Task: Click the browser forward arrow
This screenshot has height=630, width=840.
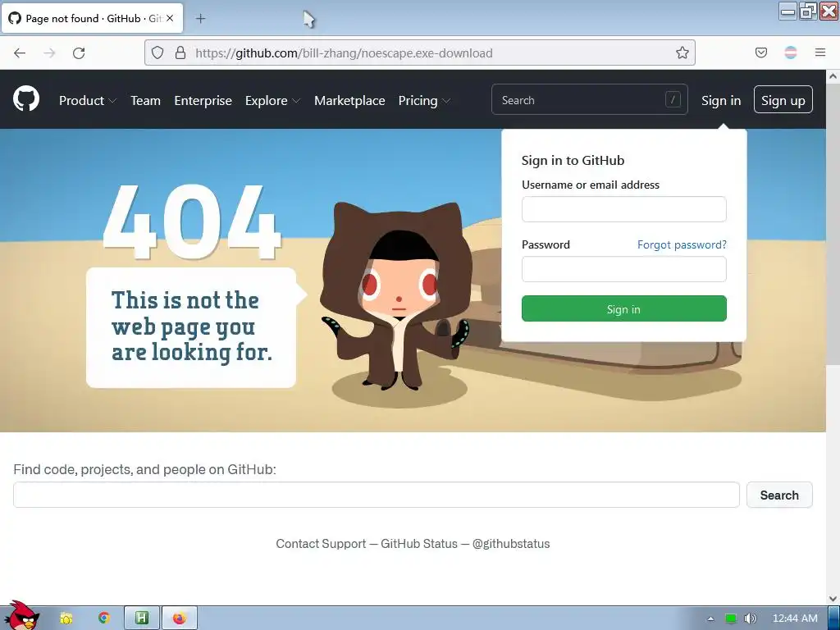Action: (49, 53)
